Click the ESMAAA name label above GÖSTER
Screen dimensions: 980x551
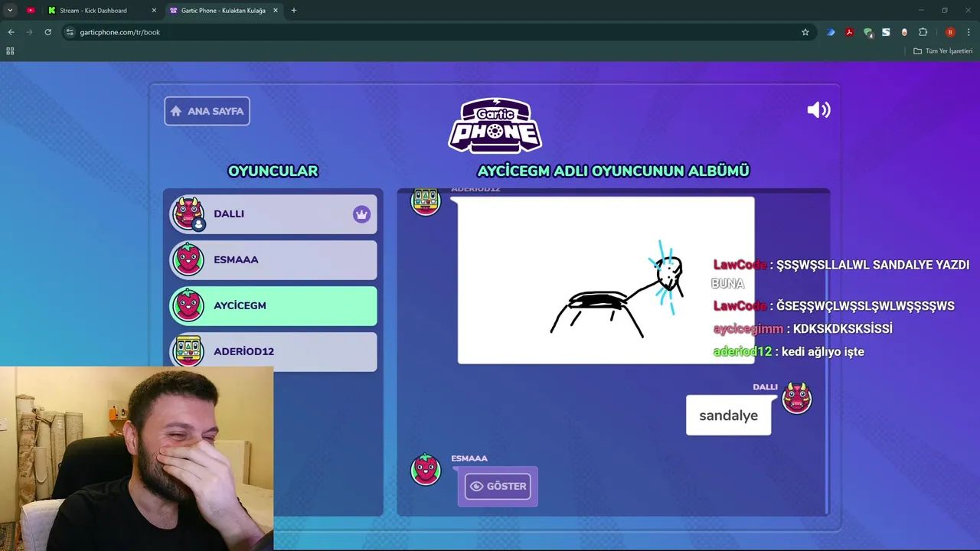pos(469,458)
